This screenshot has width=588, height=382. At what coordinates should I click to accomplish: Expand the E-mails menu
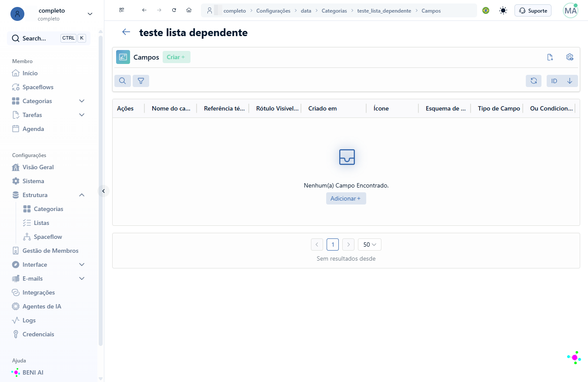[x=82, y=278]
